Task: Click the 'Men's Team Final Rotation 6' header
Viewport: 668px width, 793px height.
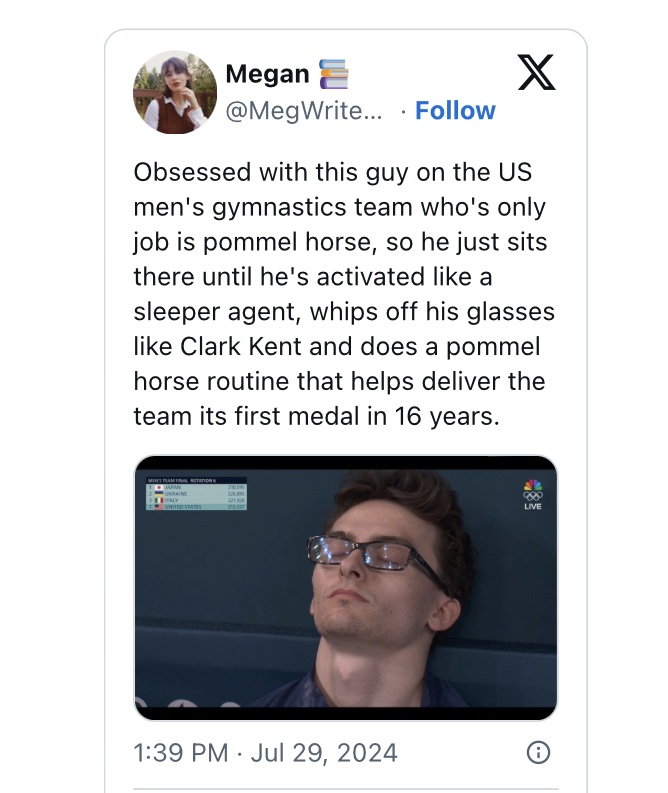Action: [x=182, y=480]
